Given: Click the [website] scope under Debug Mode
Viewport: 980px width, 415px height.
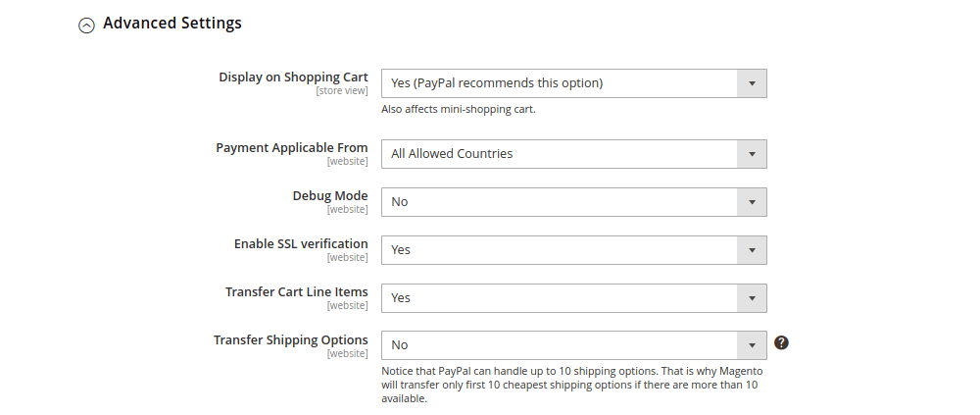Looking at the screenshot, I should (x=348, y=210).
